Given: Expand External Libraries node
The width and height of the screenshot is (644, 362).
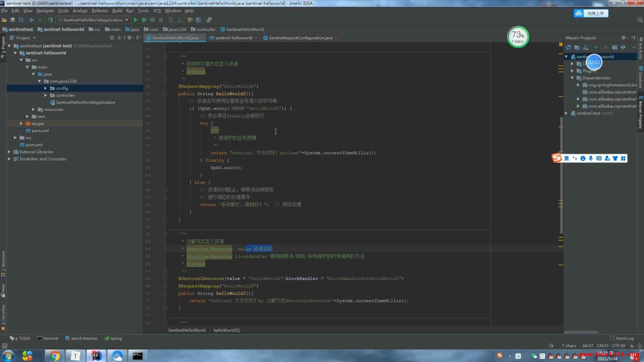Looking at the screenshot, I should tap(9, 152).
